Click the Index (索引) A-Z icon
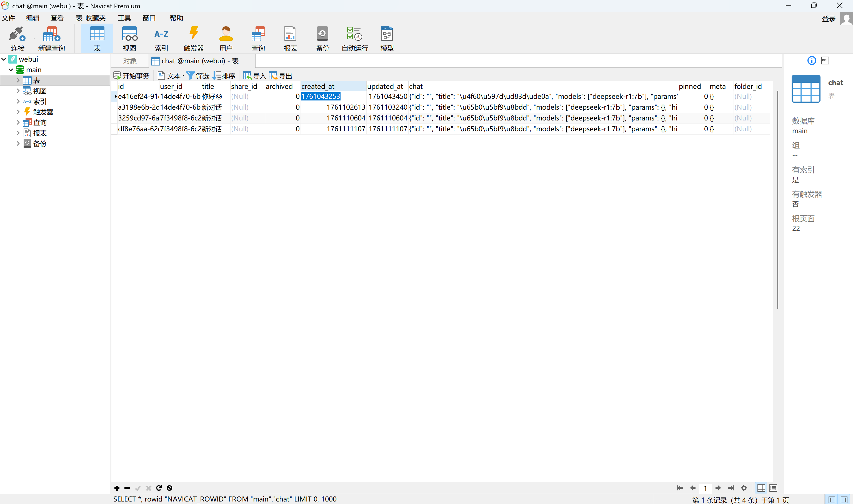The image size is (853, 504). coord(161,38)
